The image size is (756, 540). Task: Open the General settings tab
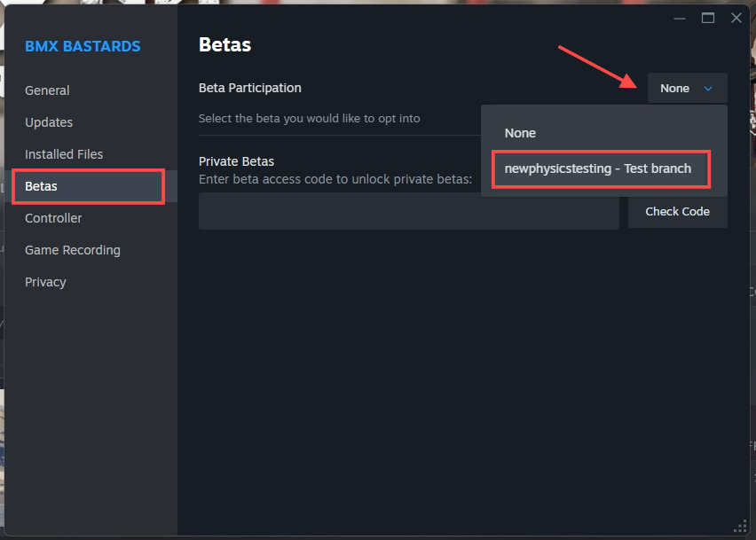(47, 90)
